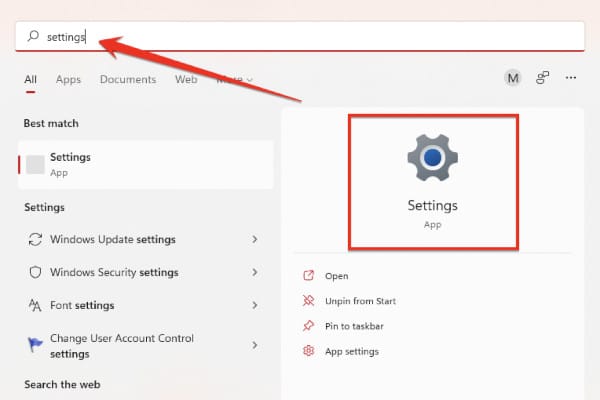
Task: Click the Open external-link icon
Action: tap(308, 276)
